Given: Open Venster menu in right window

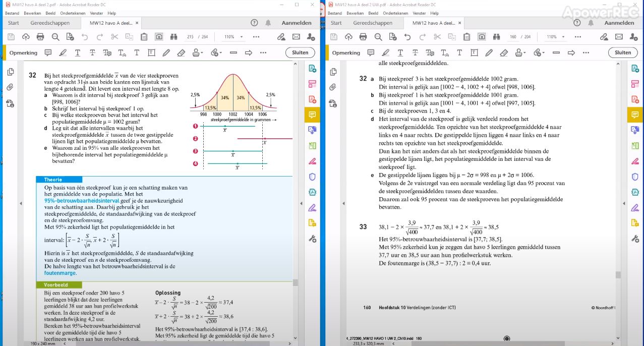Looking at the screenshot, I should (x=419, y=13).
